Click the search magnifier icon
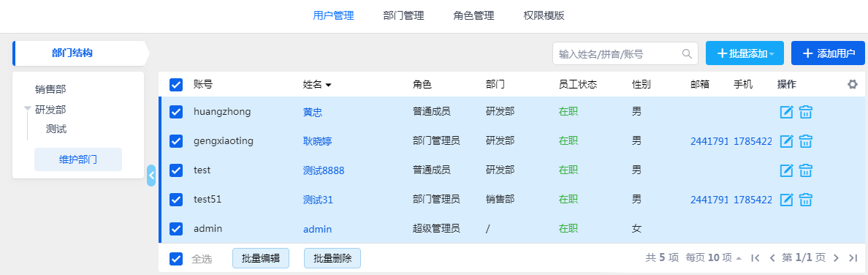This screenshot has height=275, width=868. click(x=687, y=54)
